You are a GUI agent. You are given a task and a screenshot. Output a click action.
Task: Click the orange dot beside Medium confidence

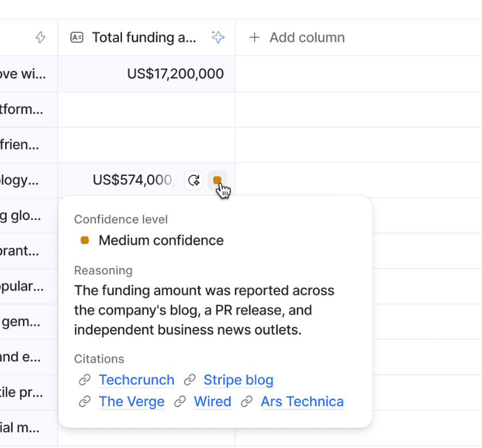(x=85, y=241)
